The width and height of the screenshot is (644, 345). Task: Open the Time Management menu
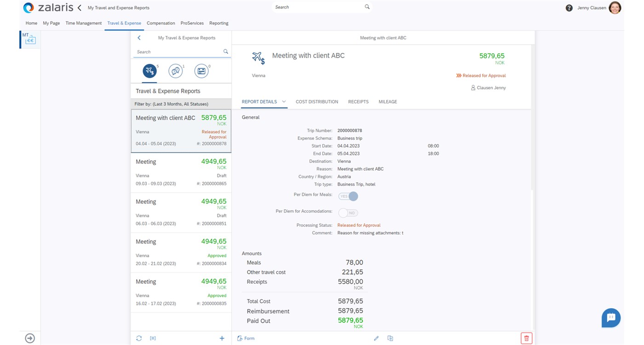83,23
